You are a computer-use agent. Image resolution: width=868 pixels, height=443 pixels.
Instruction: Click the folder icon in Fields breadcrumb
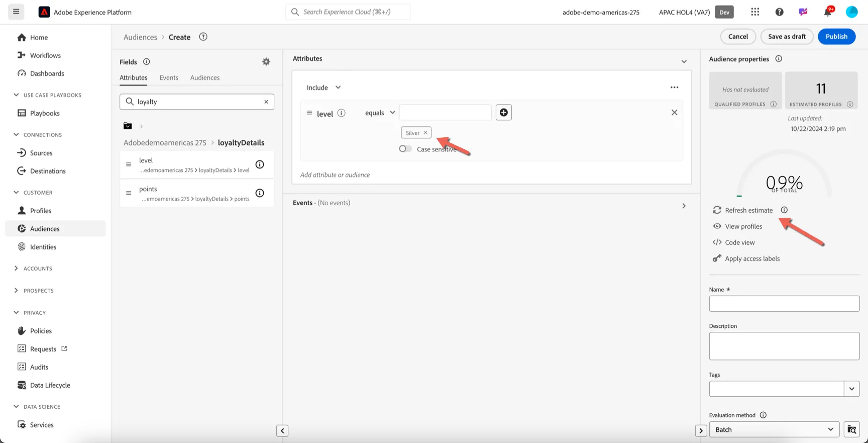[x=128, y=126]
